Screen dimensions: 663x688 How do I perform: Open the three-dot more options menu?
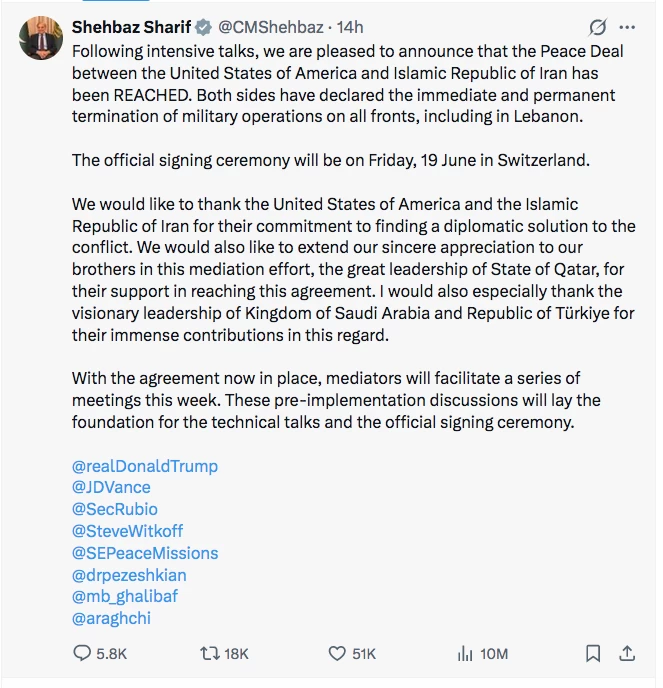627,27
